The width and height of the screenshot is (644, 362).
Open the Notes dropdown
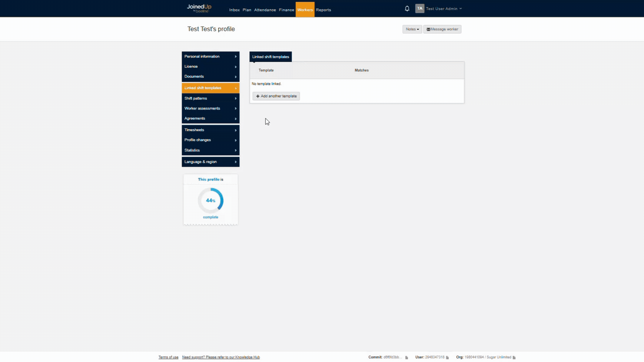(x=412, y=29)
